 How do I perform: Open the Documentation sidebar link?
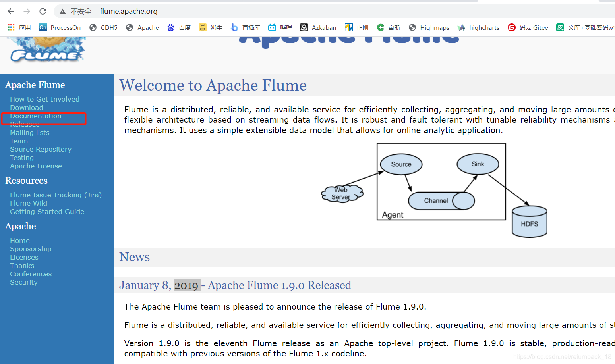tap(36, 116)
